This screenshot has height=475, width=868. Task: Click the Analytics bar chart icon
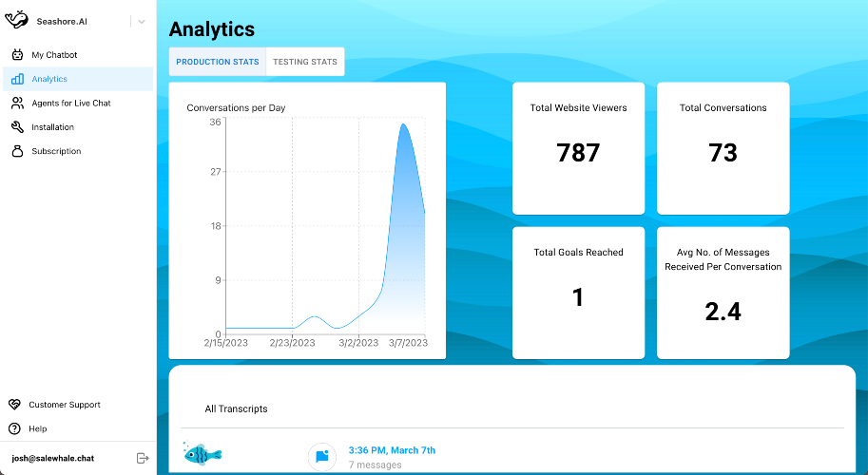coord(18,79)
